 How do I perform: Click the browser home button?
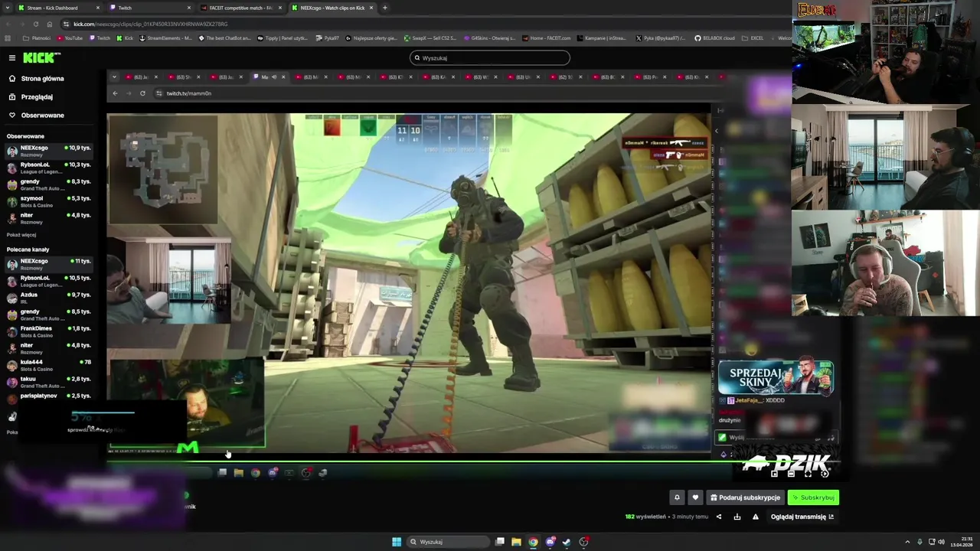(49, 24)
